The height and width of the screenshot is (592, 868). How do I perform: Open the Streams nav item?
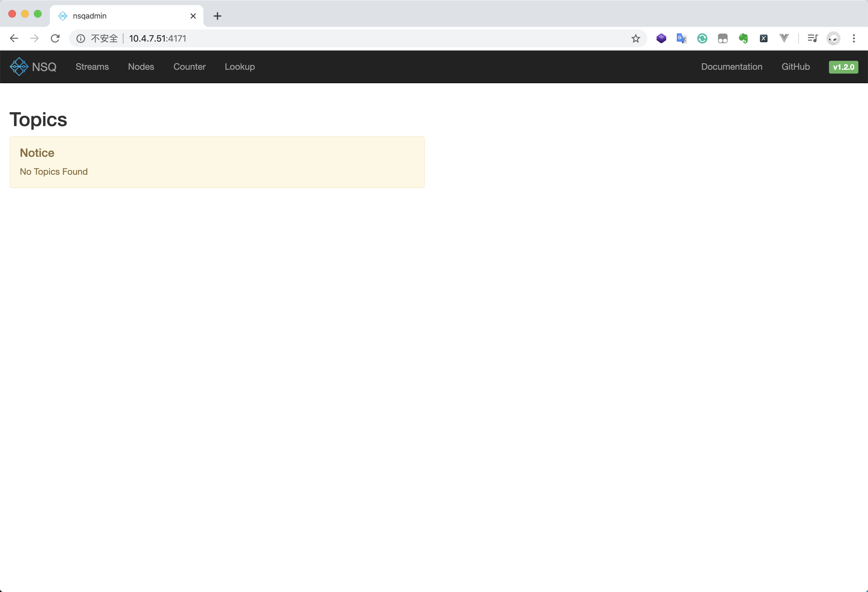(x=92, y=67)
